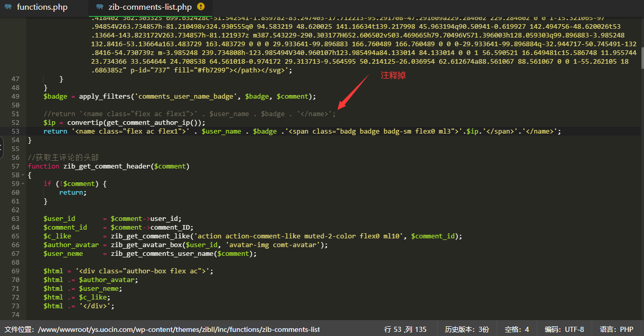Screen dimensions: 644x336
Task: Click the row 53 column 135 indicator
Action: 405,329
